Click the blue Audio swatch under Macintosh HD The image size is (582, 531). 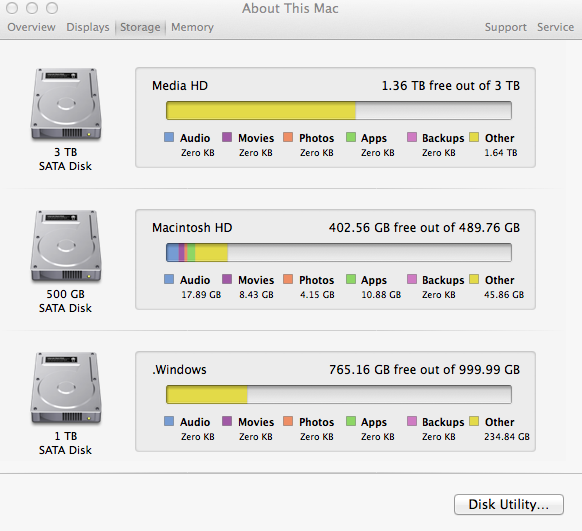[169, 279]
